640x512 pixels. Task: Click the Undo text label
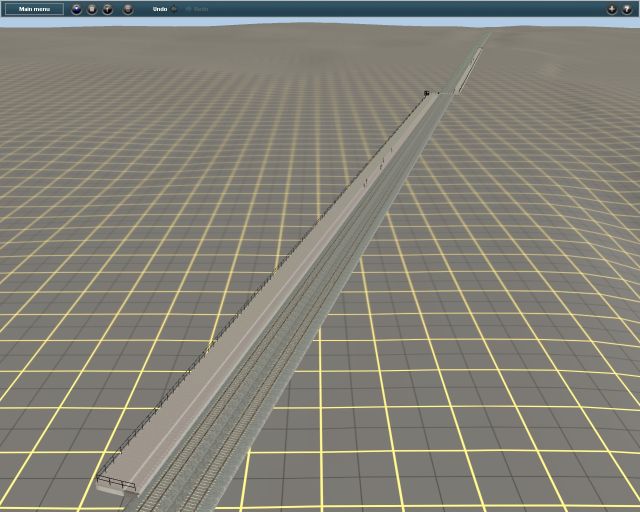[160, 9]
